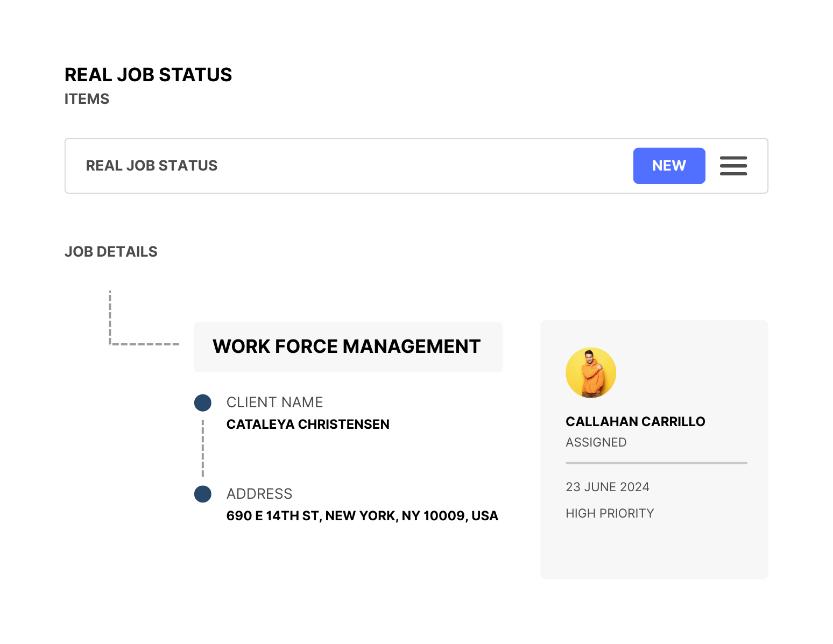
Task: Click the divider line in assignee card
Action: click(656, 463)
